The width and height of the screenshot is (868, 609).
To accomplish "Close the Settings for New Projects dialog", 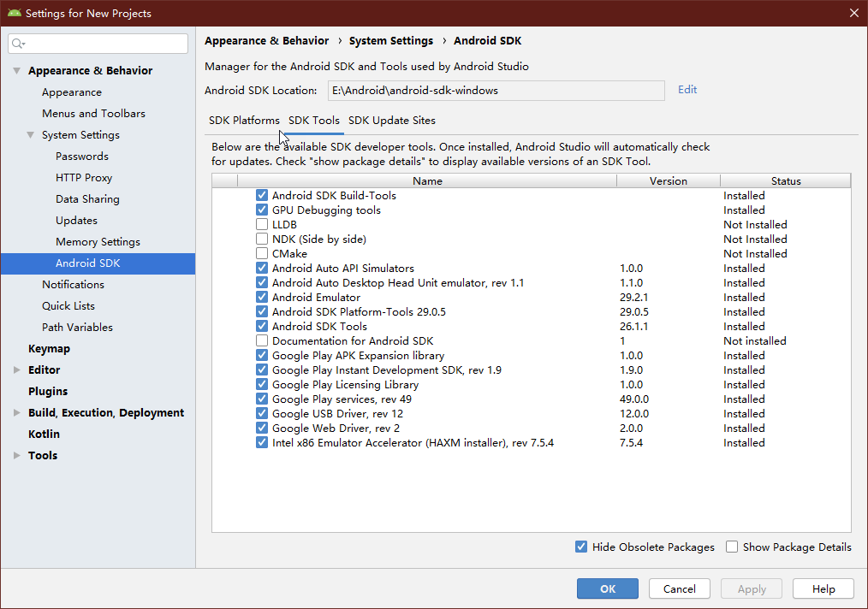I will [x=854, y=13].
